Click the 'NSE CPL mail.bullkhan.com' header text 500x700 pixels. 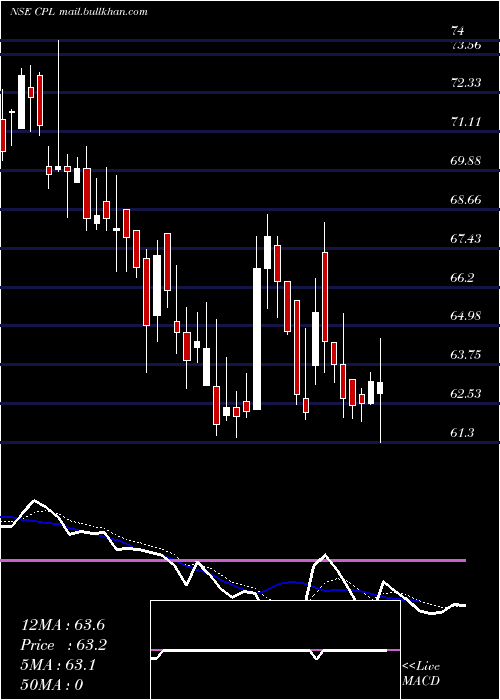[x=79, y=12]
